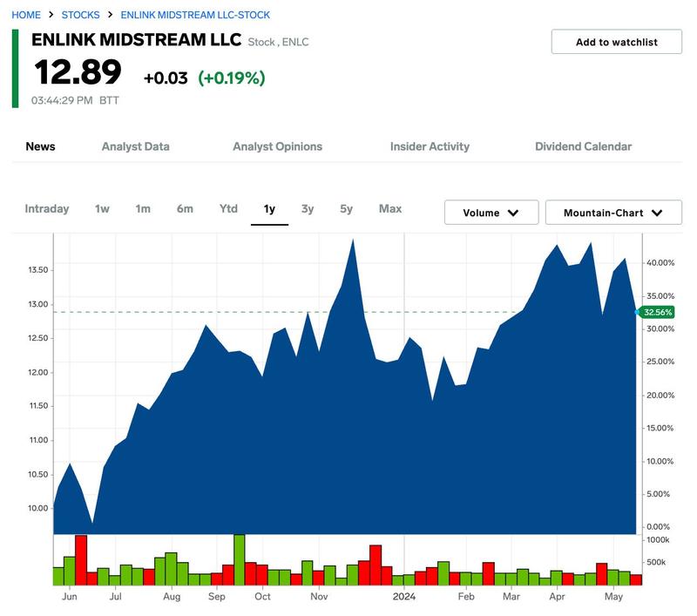The width and height of the screenshot is (697, 616).
Task: Click the current price 12.89
Action: coord(78,72)
